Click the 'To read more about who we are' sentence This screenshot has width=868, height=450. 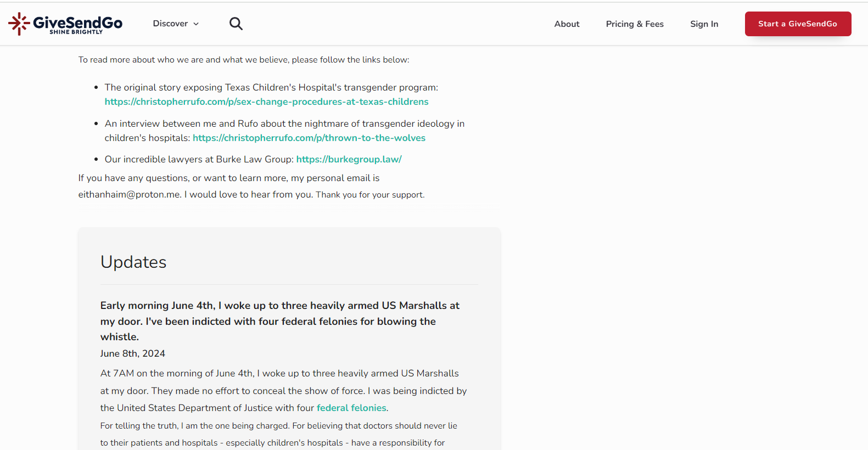243,60
